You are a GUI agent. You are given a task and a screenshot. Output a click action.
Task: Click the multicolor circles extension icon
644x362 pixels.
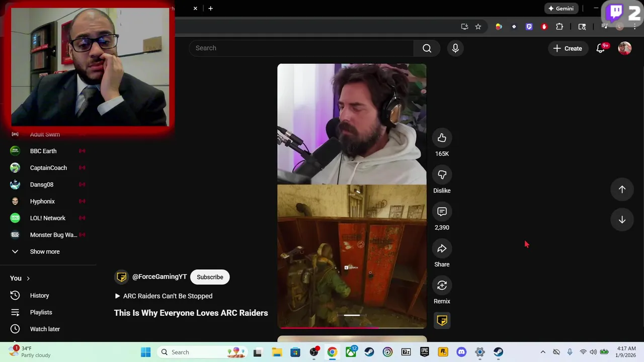pyautogui.click(x=499, y=27)
